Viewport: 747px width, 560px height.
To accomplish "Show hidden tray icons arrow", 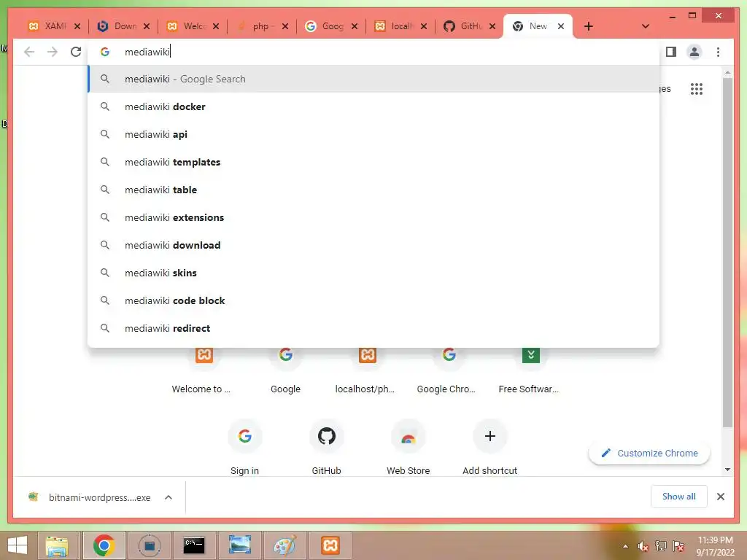I will click(625, 546).
